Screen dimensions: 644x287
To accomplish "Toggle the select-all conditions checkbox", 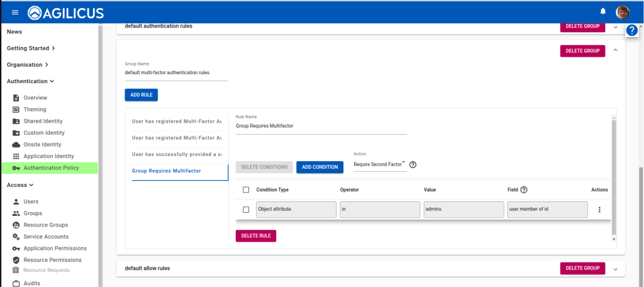I will coord(246,189).
